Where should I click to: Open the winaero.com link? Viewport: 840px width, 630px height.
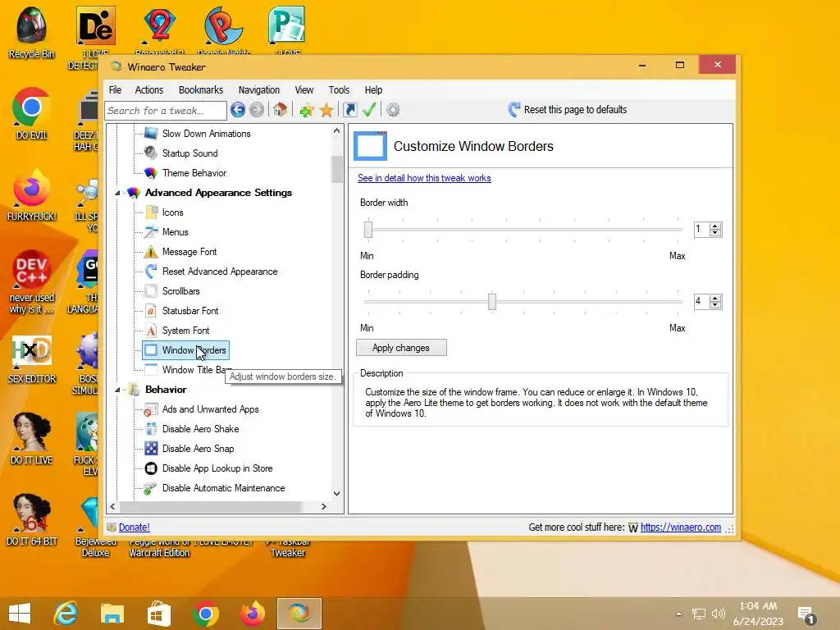[x=680, y=527]
